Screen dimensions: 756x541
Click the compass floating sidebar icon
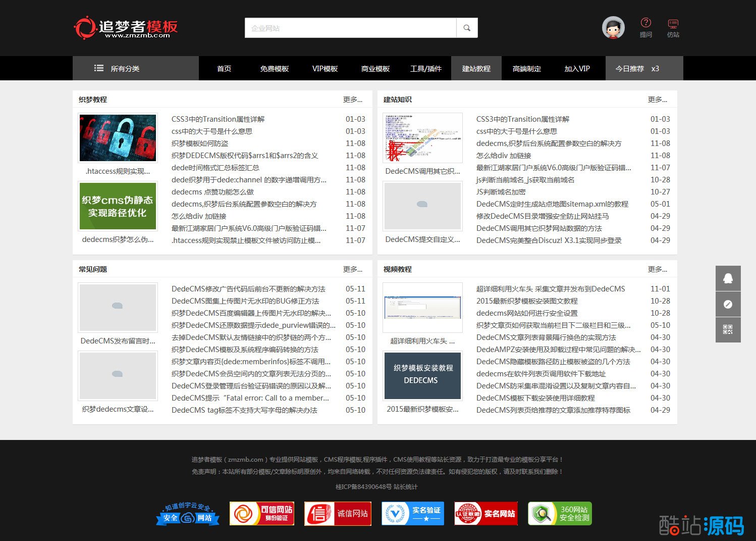(x=728, y=304)
